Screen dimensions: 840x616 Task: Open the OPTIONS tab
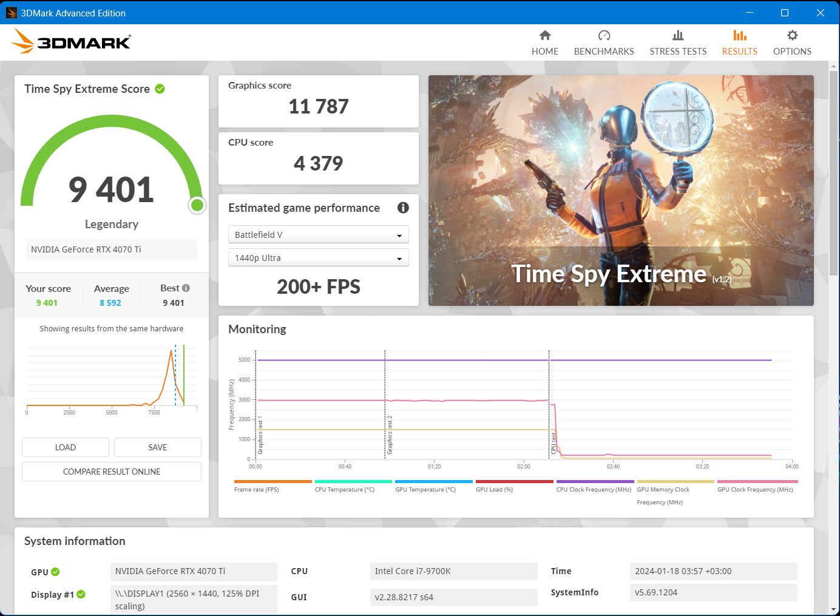coord(792,42)
